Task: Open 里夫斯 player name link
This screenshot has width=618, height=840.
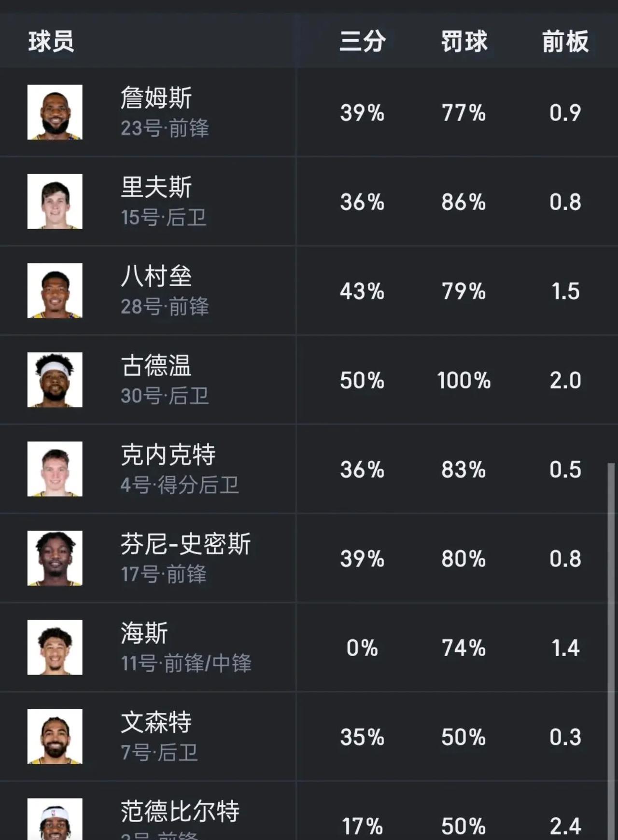Action: 156,187
